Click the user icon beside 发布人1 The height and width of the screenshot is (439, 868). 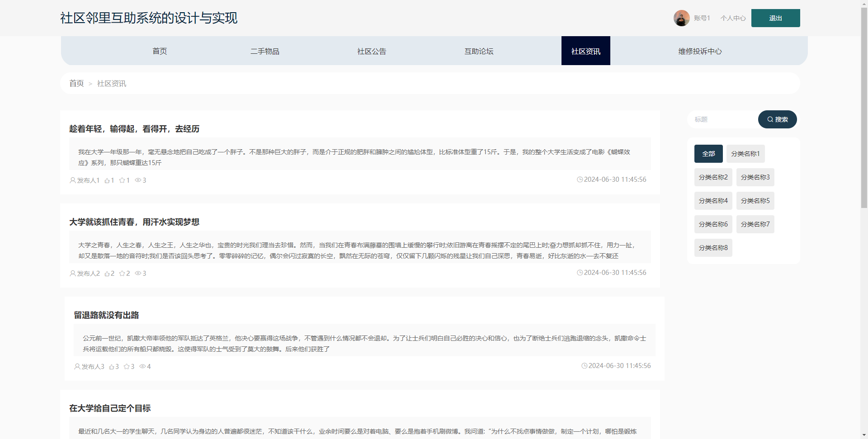coord(72,180)
